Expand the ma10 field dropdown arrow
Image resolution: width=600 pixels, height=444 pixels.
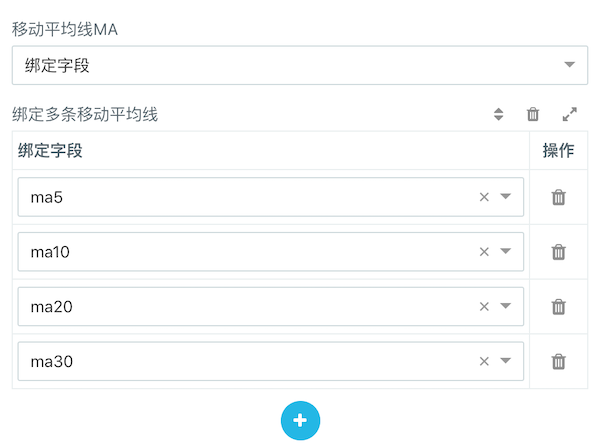point(506,252)
